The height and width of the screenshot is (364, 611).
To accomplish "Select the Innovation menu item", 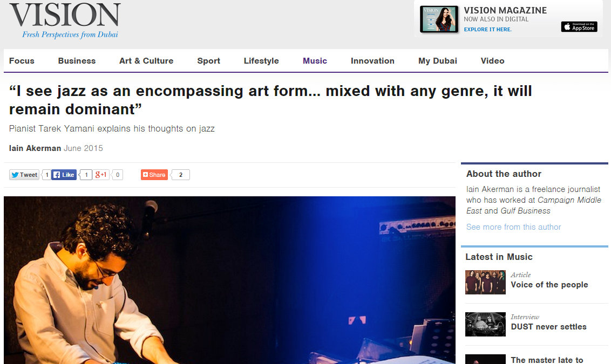I will pyautogui.click(x=372, y=61).
